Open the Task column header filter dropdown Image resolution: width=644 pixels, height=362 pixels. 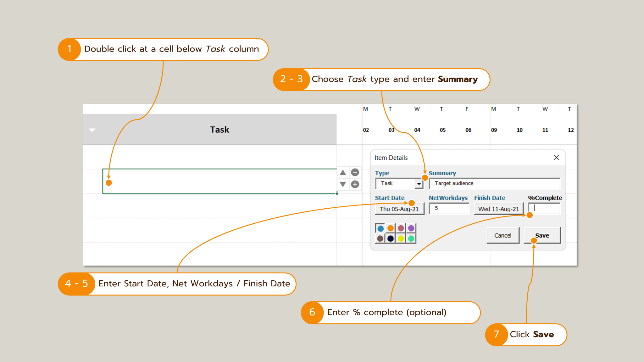92,129
